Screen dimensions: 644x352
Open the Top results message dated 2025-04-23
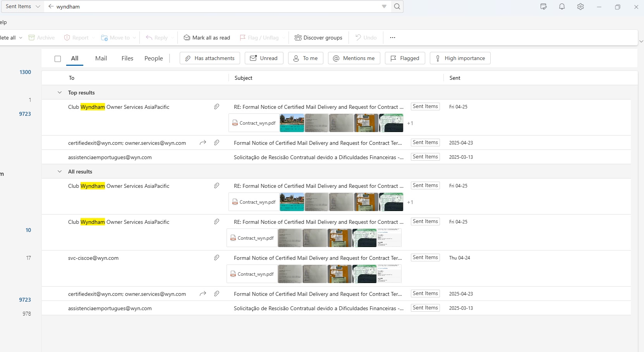pos(336,143)
